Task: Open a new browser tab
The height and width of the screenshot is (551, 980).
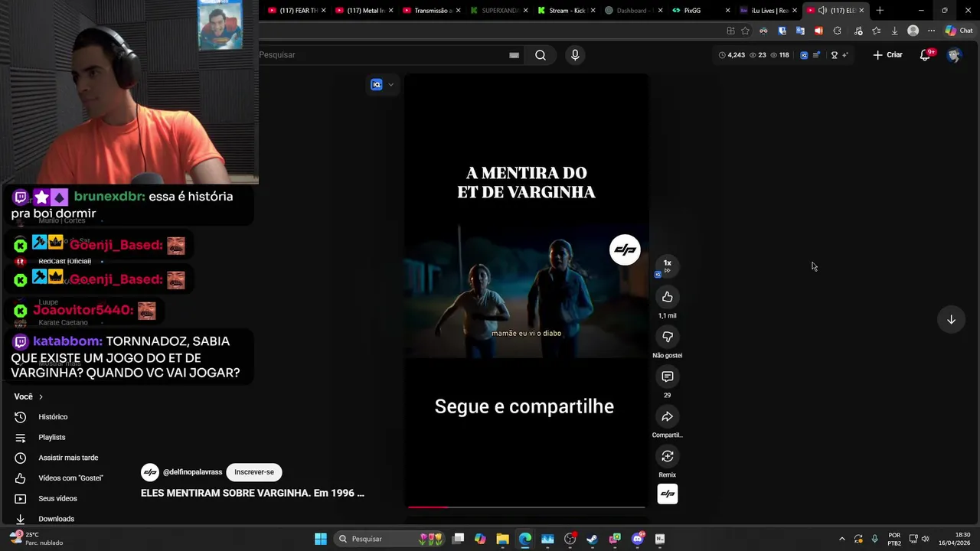Action: pyautogui.click(x=880, y=11)
